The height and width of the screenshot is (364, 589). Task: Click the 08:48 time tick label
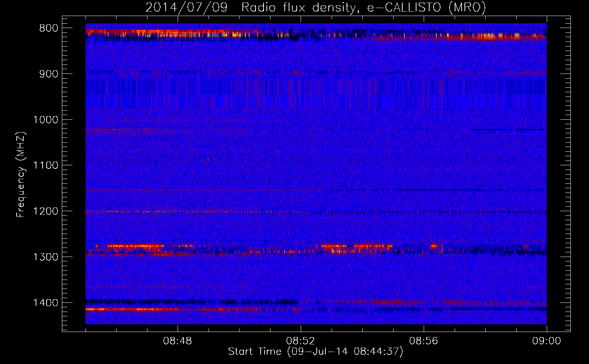pyautogui.click(x=178, y=341)
